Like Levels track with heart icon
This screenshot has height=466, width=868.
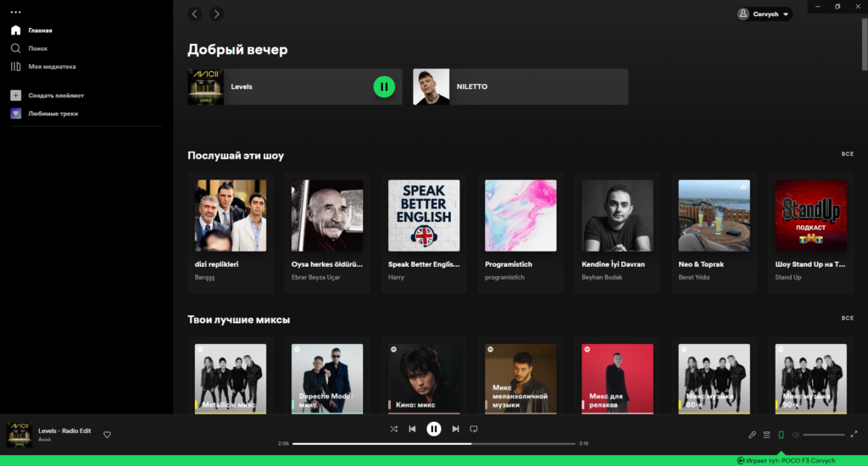click(x=107, y=435)
